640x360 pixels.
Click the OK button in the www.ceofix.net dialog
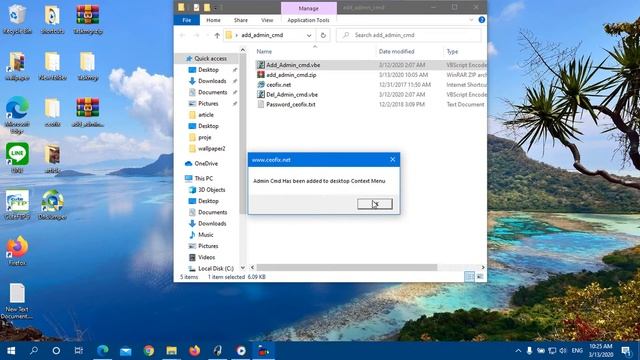click(x=375, y=204)
